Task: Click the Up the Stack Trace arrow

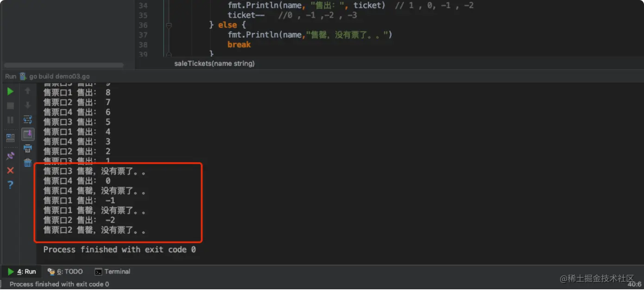Action: pyautogui.click(x=28, y=91)
